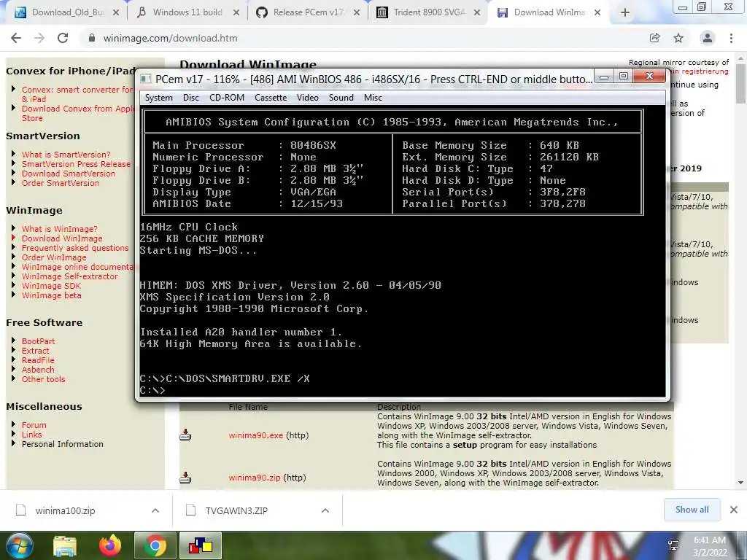The width and height of the screenshot is (747, 560).
Task: Open the WinImage beta link
Action: coord(51,295)
